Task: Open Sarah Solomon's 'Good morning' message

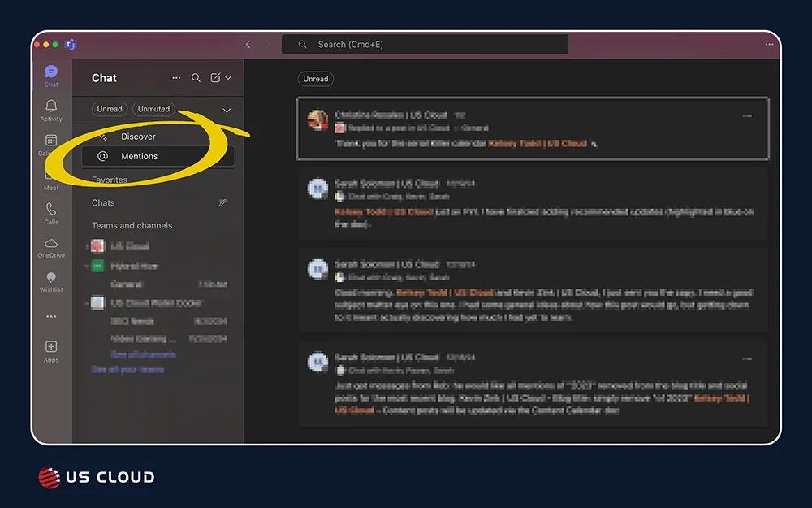Action: click(533, 291)
